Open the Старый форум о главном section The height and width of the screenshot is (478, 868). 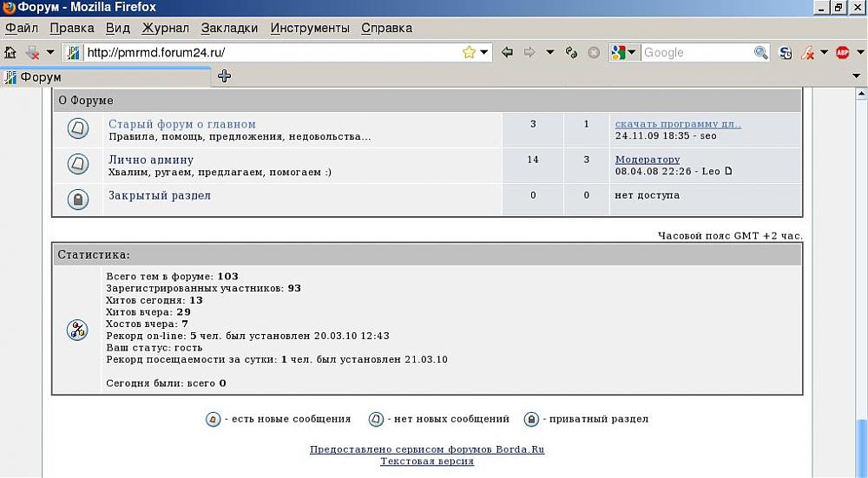(181, 124)
